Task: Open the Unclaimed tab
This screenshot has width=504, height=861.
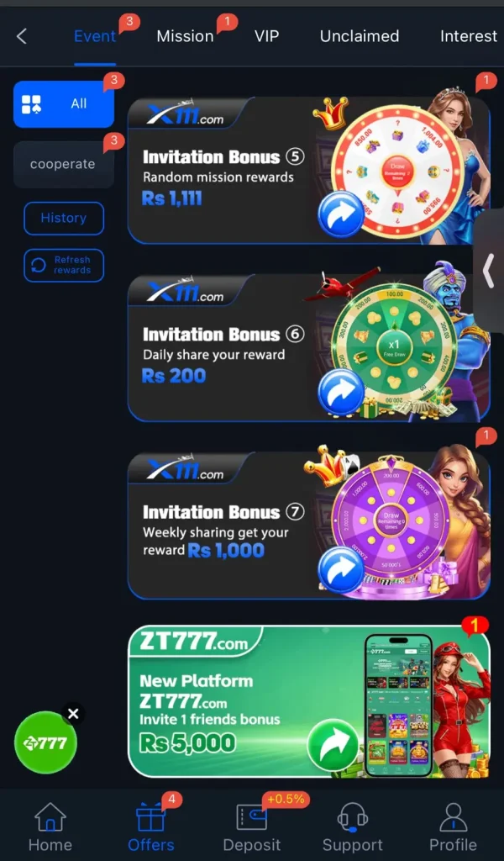Action: (360, 36)
